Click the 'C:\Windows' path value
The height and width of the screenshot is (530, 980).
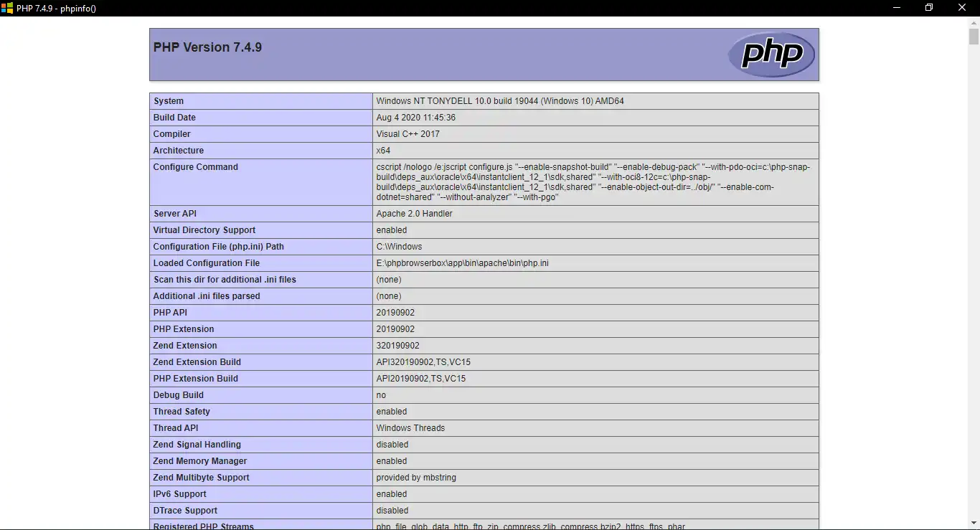(x=399, y=247)
